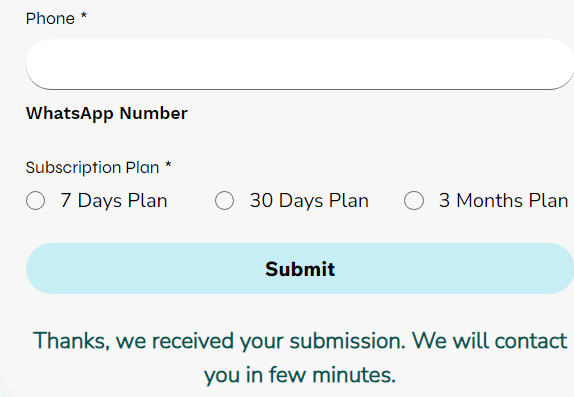Click the word 'WhatsApp' under the phone field

[70, 113]
